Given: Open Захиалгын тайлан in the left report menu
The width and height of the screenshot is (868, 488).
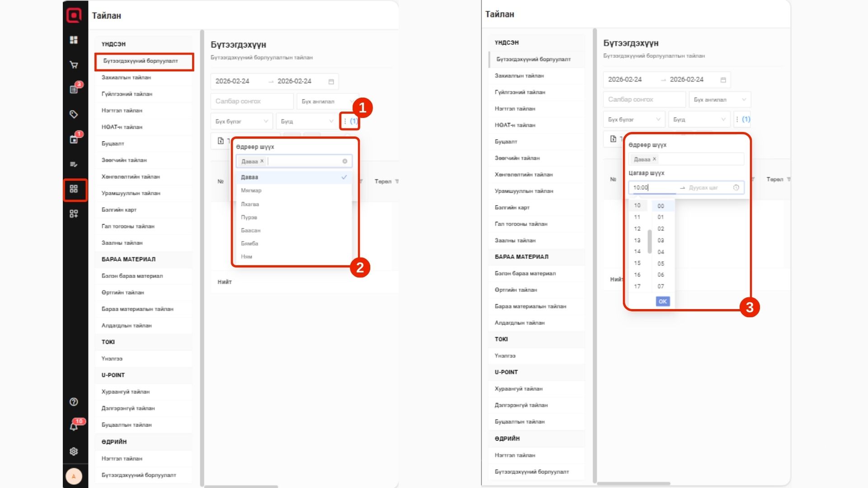Looking at the screenshot, I should coord(127,77).
